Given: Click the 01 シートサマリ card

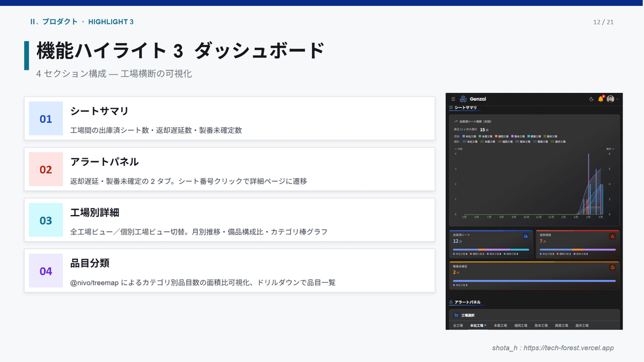Looking at the screenshot, I should (x=229, y=119).
